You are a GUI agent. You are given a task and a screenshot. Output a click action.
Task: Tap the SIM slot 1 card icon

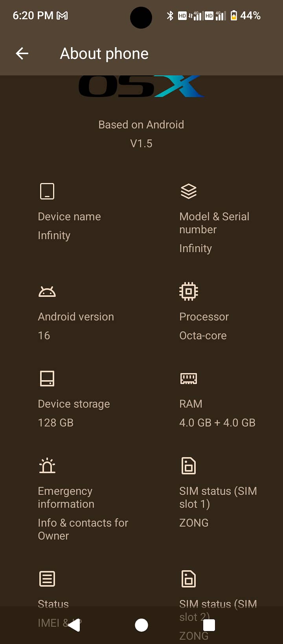pos(189,466)
